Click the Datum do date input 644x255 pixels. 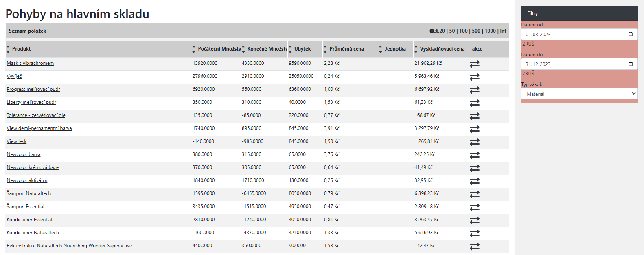(579, 64)
